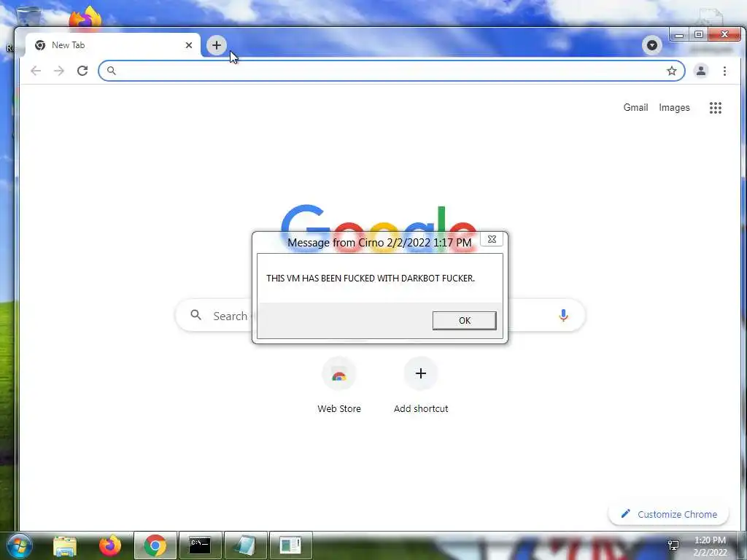The width and height of the screenshot is (747, 560).
Task: Focus the Google search box
Action: point(379,315)
